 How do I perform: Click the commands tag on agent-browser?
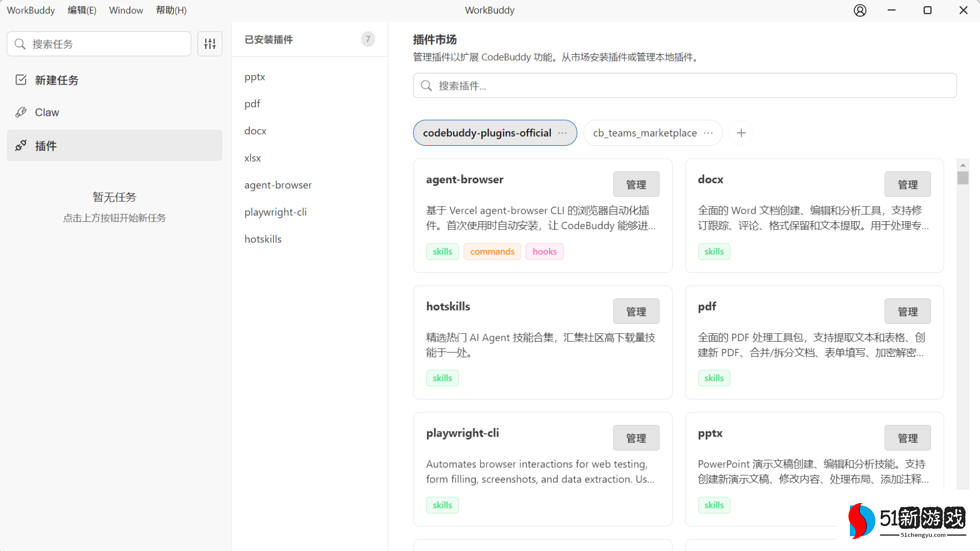tap(492, 252)
